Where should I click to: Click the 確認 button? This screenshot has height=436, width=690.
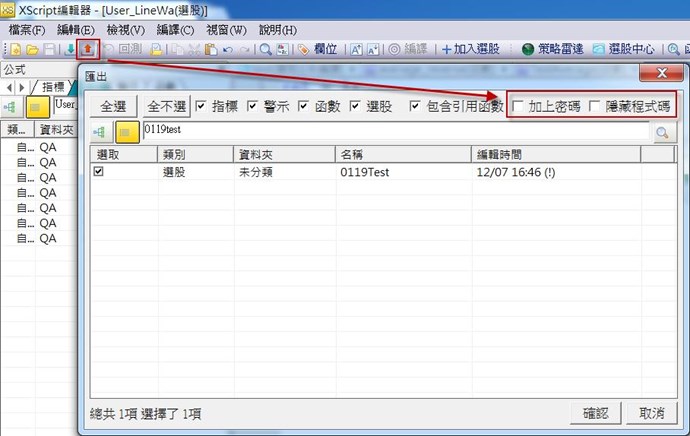pos(602,413)
